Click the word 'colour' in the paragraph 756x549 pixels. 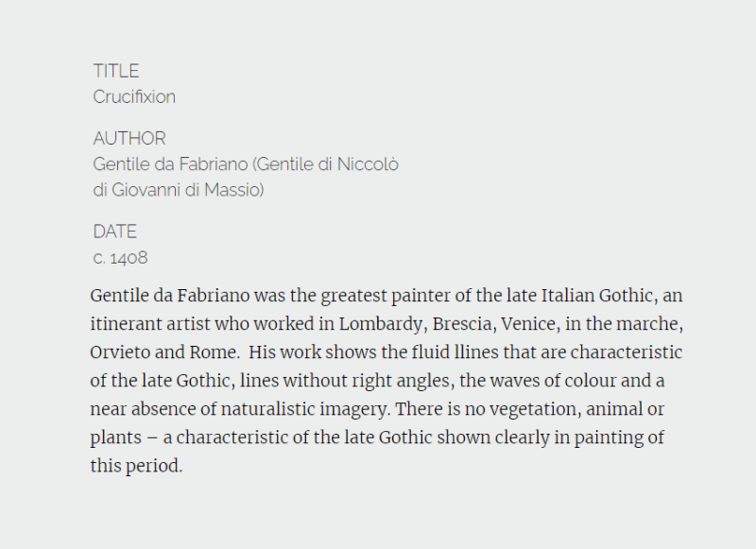[590, 381]
